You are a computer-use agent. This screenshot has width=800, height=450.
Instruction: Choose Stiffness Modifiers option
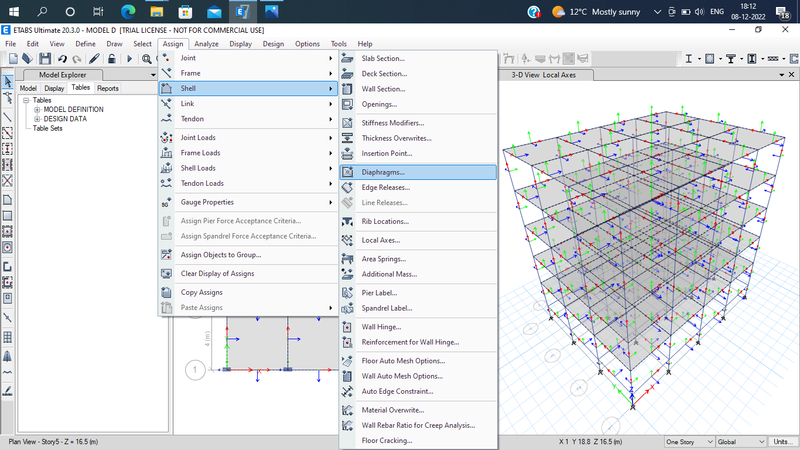coord(418,123)
